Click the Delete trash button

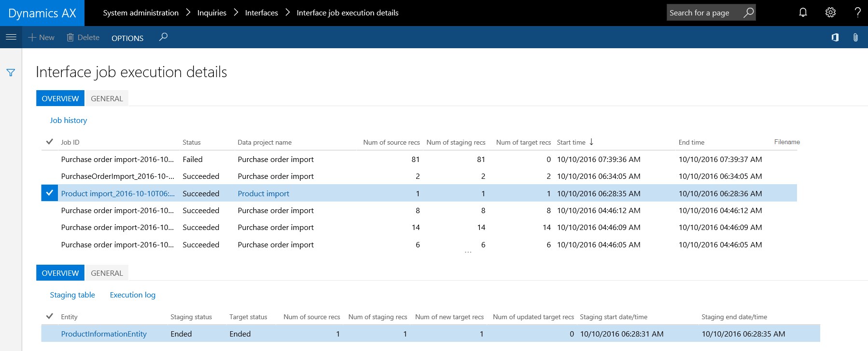point(83,37)
